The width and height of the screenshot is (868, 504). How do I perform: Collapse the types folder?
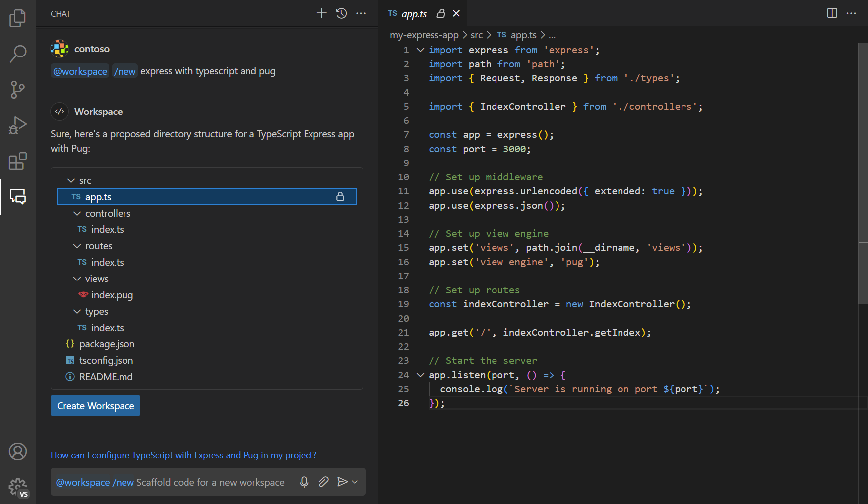click(x=77, y=311)
